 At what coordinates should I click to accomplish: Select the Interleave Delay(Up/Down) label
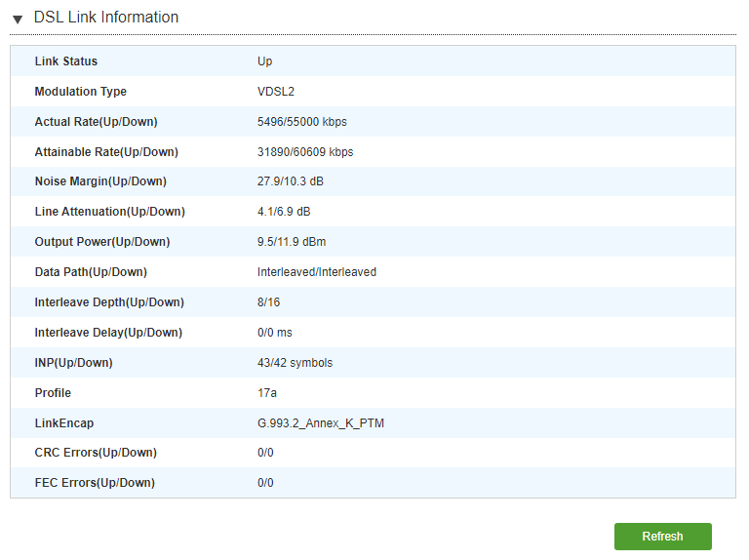click(x=108, y=333)
